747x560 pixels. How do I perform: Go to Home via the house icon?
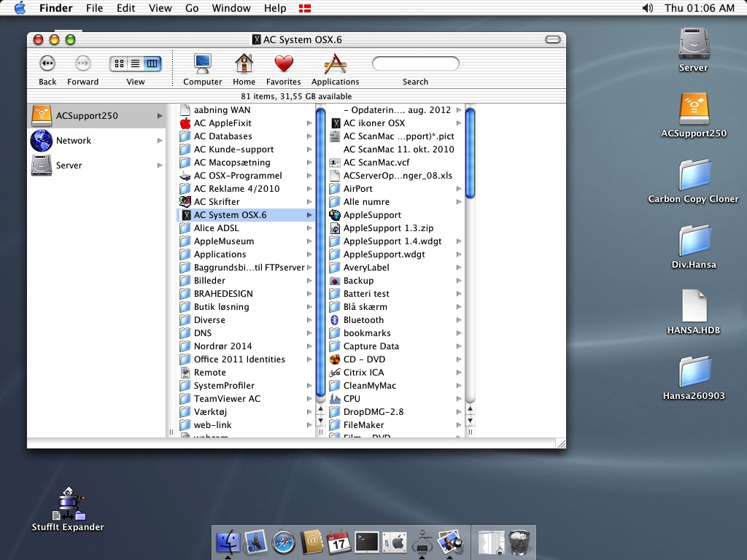[244, 63]
